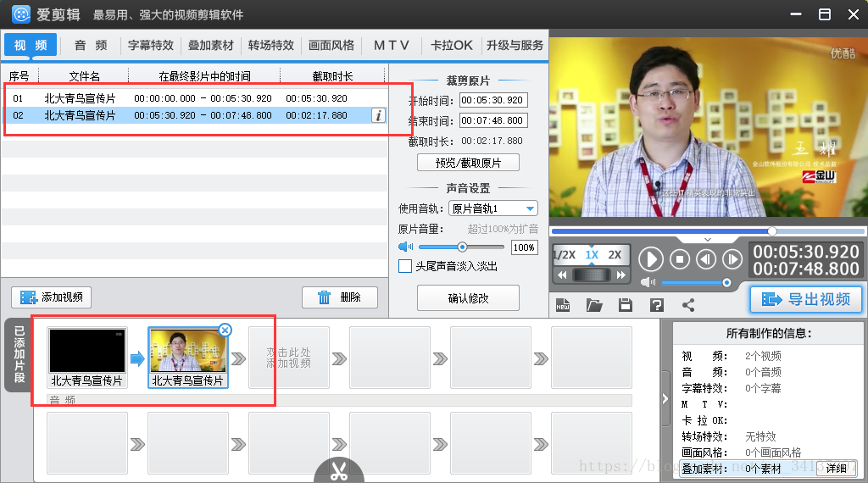The height and width of the screenshot is (483, 868).
Task: Click the 已添加片段 side tab
Action: (x=19, y=355)
